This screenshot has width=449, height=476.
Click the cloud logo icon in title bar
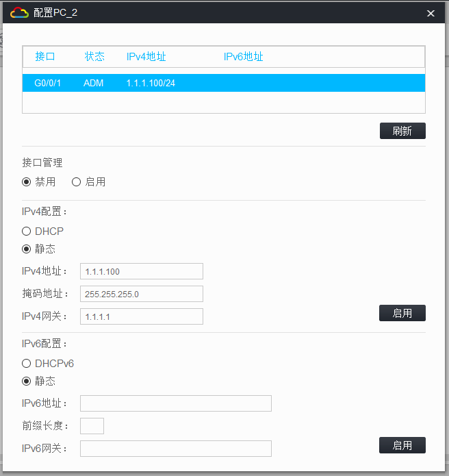coord(19,13)
